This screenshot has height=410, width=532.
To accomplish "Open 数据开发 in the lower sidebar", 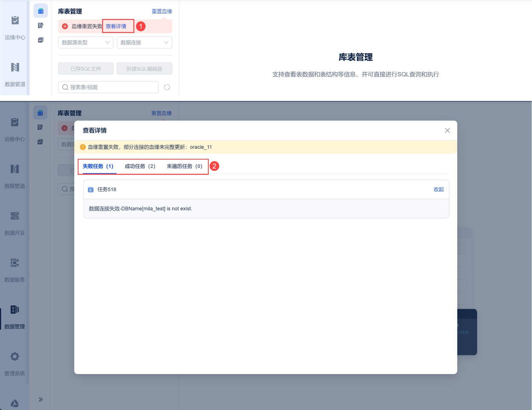I will (x=15, y=223).
